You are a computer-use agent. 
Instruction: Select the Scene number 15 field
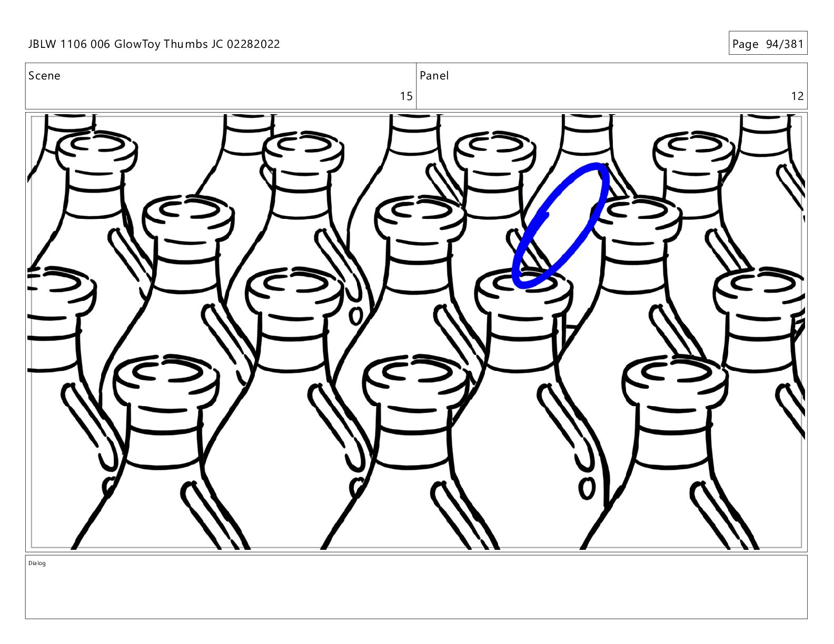221,86
